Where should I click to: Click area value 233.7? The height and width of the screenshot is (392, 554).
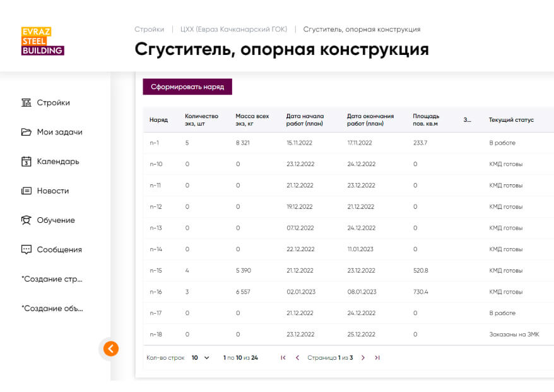(x=420, y=143)
